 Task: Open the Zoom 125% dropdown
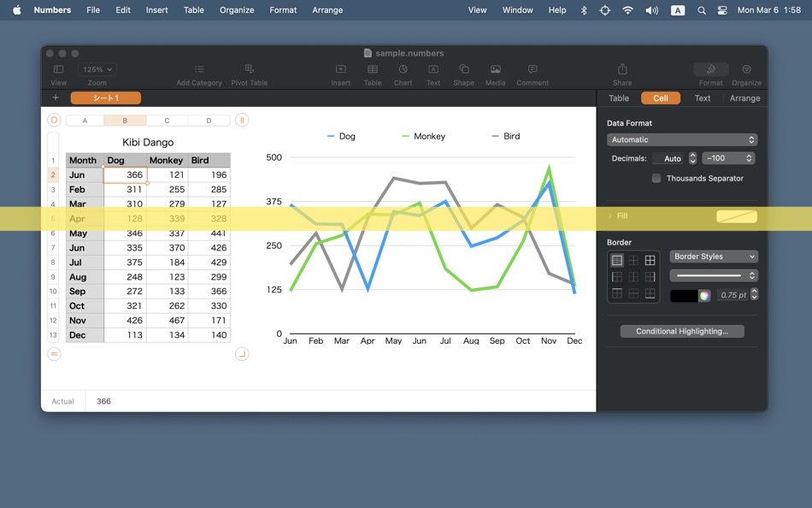[x=97, y=69]
